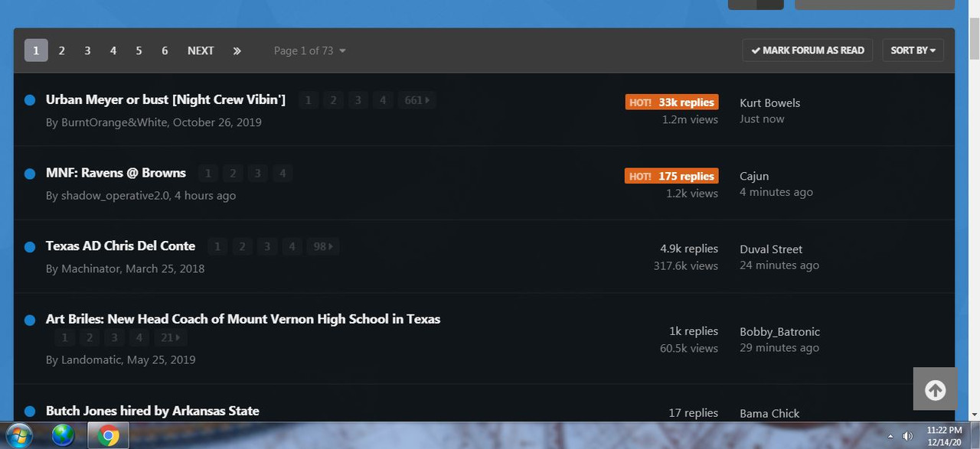Screen dimensions: 980x449
Task: Open Art Briles Mount Vernon High School topic
Action: coord(243,319)
